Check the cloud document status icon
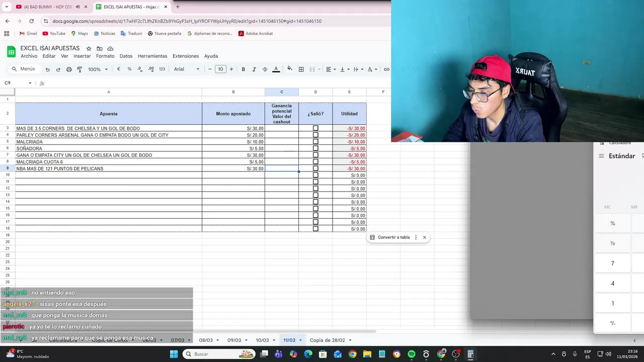Screen dimensions: 644x362 coord(110,48)
